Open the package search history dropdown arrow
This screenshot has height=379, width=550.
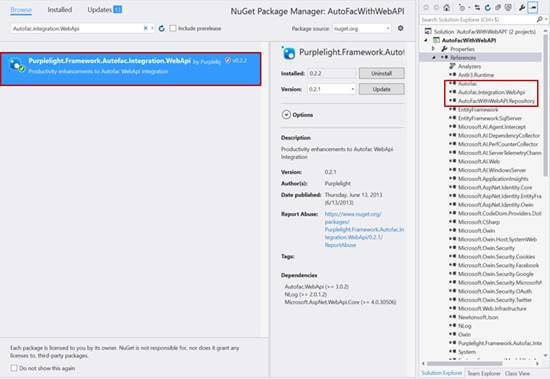coord(152,28)
